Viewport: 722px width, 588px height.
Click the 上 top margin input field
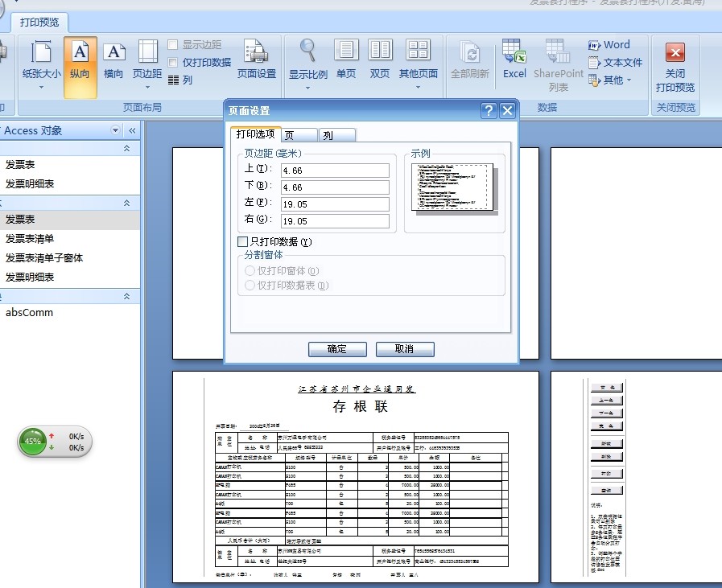click(x=335, y=171)
